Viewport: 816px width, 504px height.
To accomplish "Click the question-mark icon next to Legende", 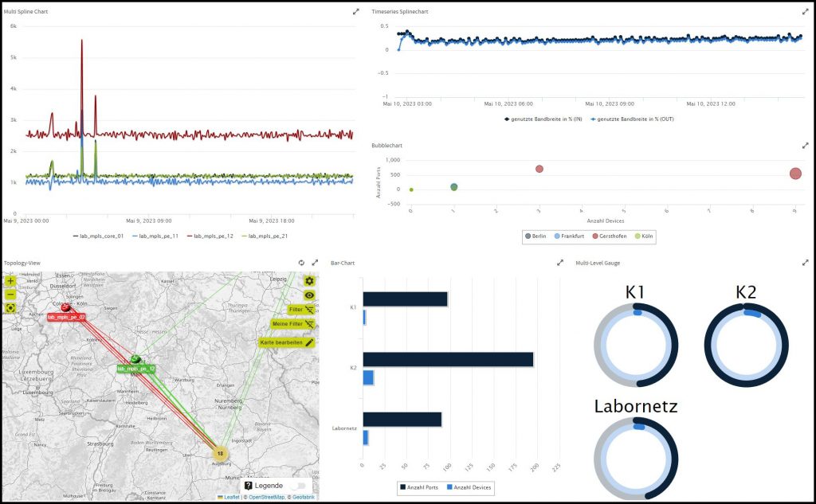I will (249, 486).
